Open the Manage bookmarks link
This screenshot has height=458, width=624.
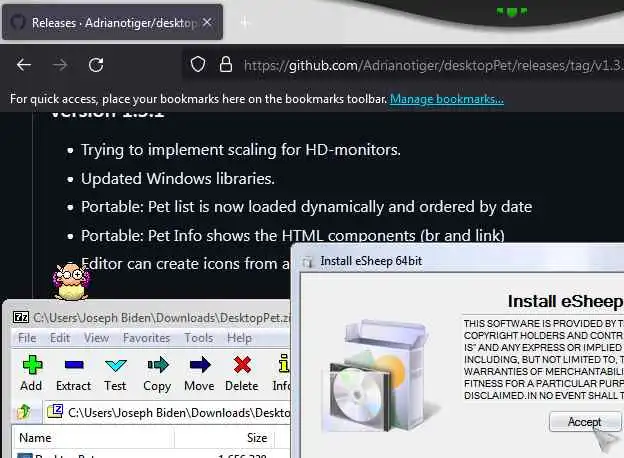pos(447,99)
